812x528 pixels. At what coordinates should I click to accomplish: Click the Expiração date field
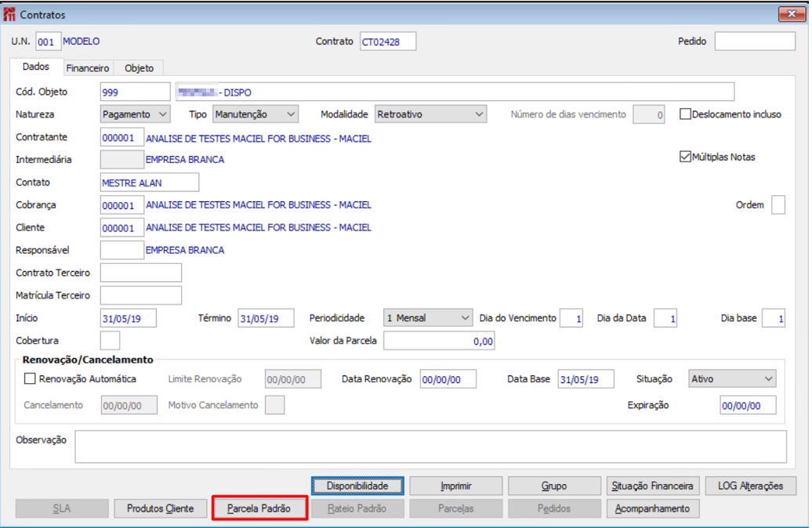point(749,405)
